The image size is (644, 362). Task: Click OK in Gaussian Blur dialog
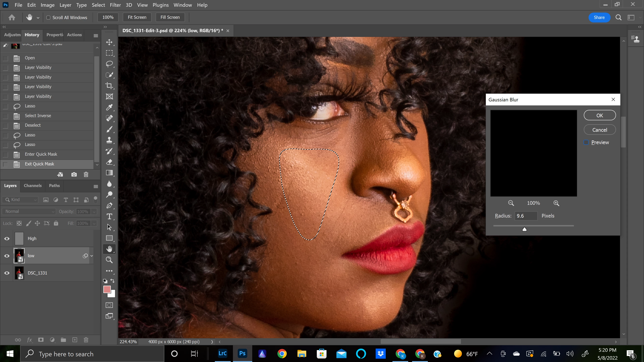(600, 115)
